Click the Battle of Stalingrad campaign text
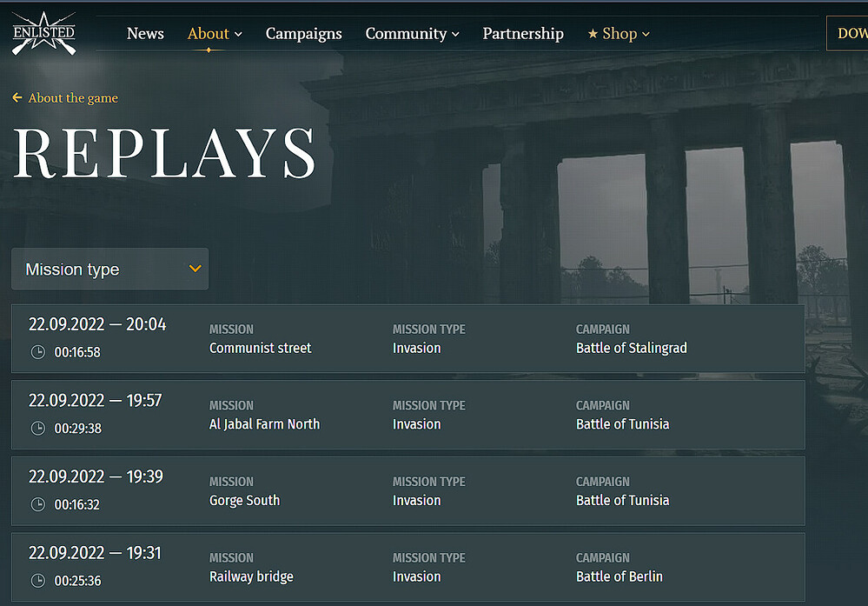 click(632, 348)
